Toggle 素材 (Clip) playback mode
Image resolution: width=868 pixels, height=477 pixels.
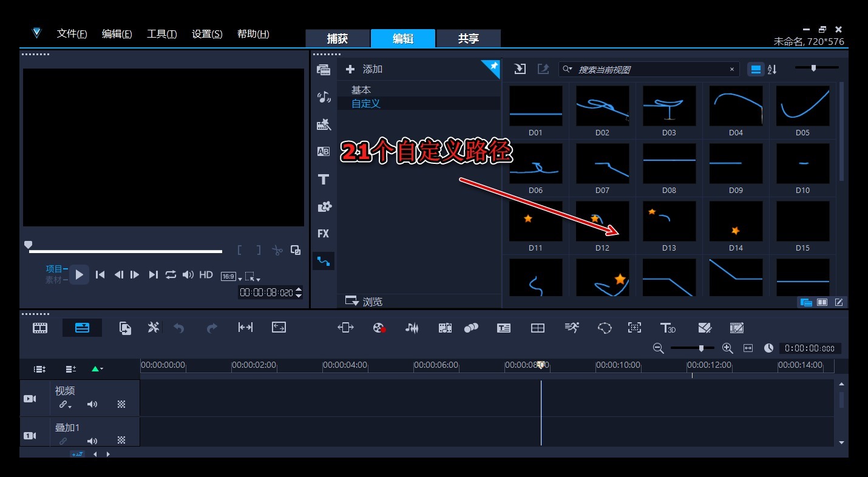pyautogui.click(x=54, y=280)
